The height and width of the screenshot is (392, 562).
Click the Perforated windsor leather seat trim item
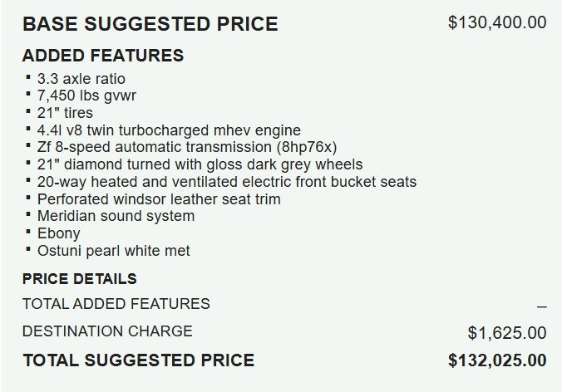click(x=159, y=199)
